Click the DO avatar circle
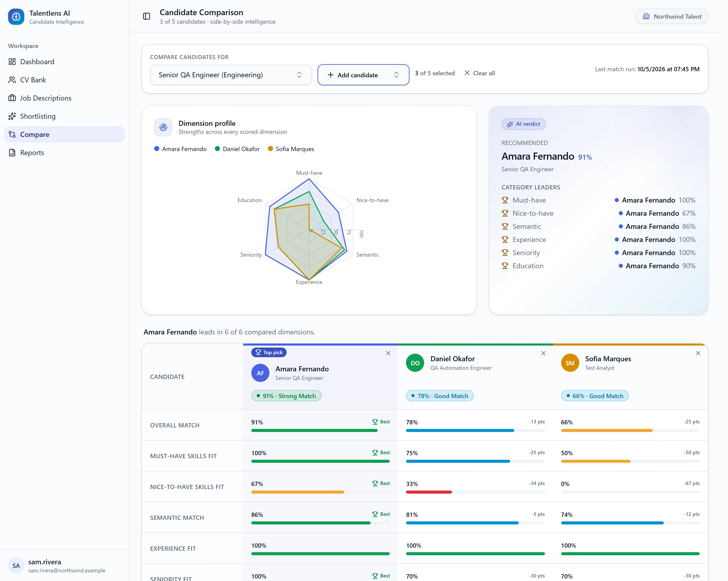Viewport: 728px width, 581px height. (415, 363)
